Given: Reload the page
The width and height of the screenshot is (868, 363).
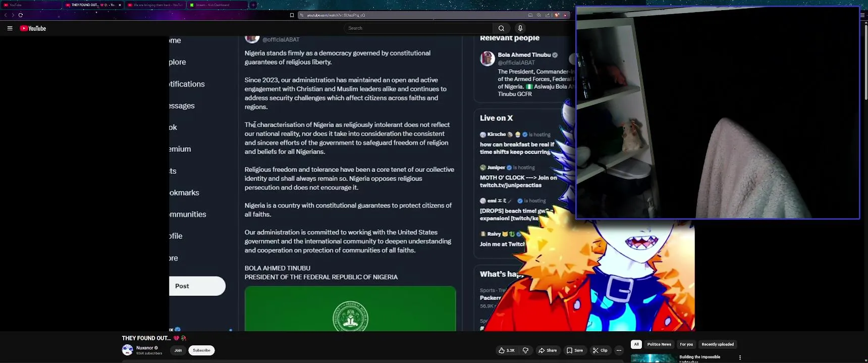Looking at the screenshot, I should (21, 15).
